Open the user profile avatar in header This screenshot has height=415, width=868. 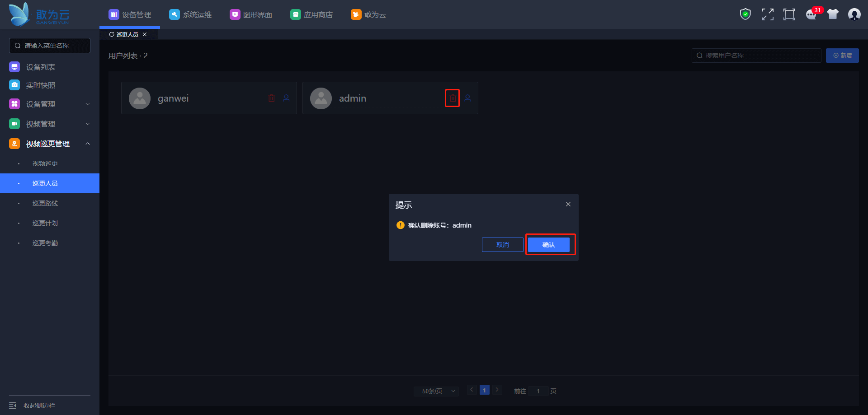[x=854, y=14]
